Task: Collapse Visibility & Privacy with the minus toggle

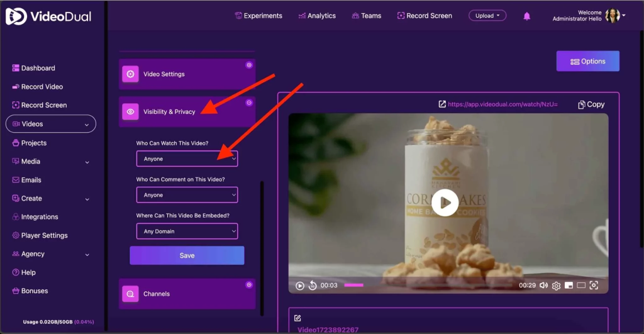Action: [x=249, y=103]
